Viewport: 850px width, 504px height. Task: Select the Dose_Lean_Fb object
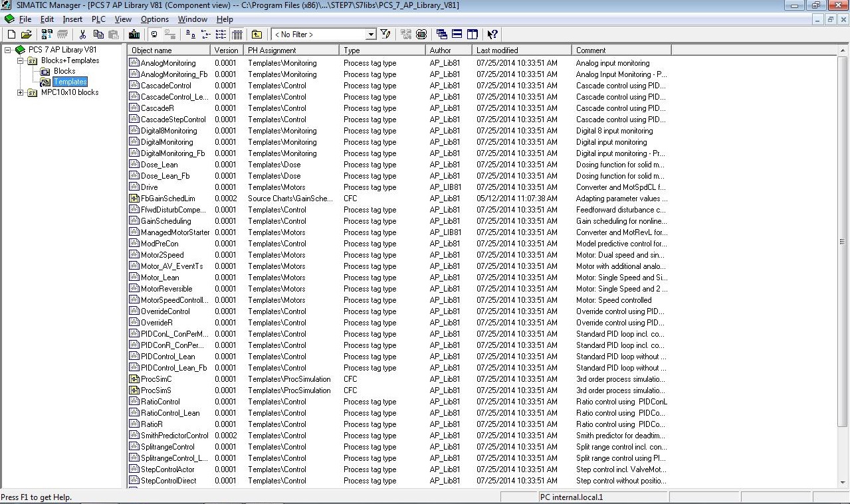click(165, 176)
